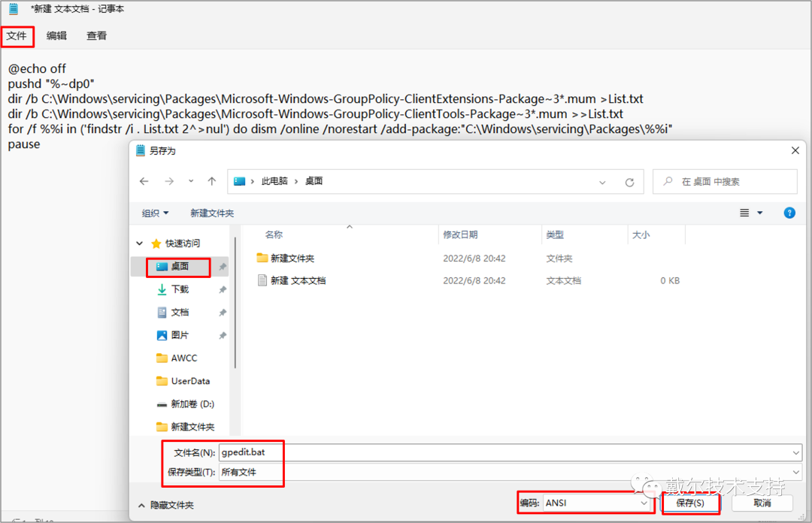Screen dimensions: 812x523
Task: Select 下载 in the navigation pane
Action: 180,289
